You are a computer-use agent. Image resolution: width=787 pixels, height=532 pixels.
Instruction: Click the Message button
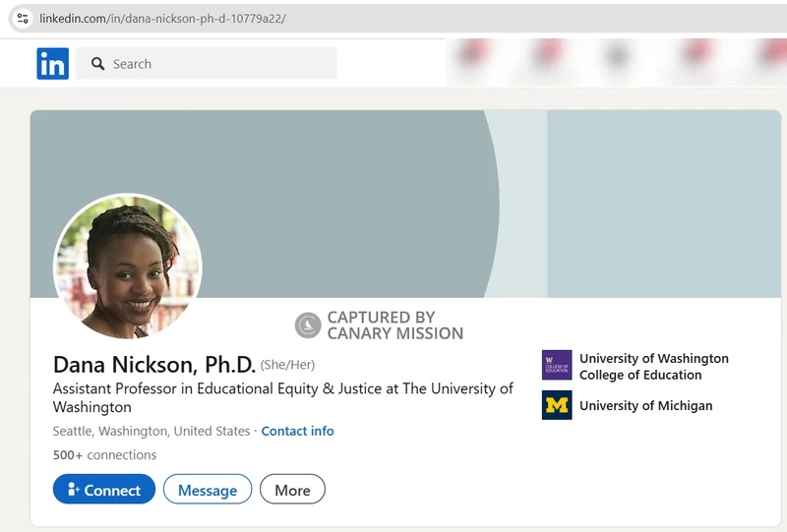208,490
